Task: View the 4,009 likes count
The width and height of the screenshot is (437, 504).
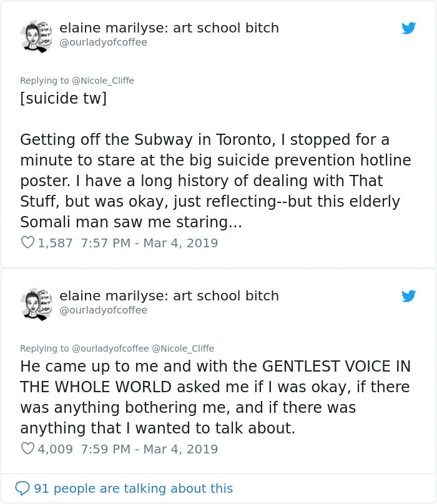Action: [x=56, y=448]
